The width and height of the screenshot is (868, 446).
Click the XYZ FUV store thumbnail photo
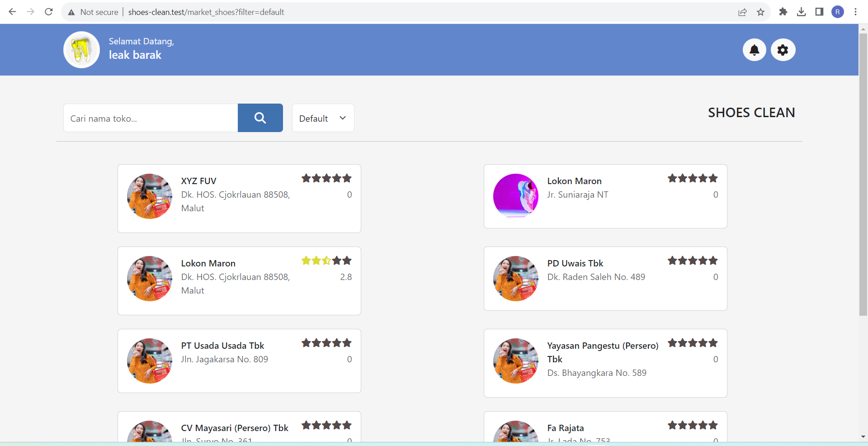(x=150, y=196)
